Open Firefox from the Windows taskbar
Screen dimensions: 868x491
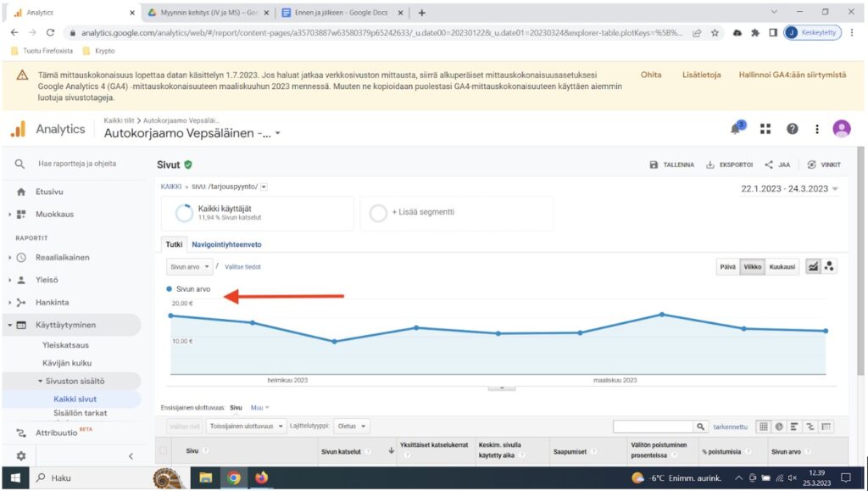261,477
